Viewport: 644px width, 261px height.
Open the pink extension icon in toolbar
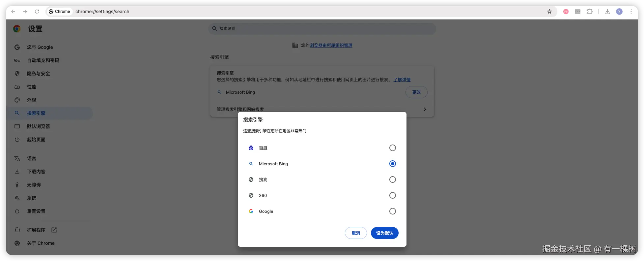pos(566,12)
